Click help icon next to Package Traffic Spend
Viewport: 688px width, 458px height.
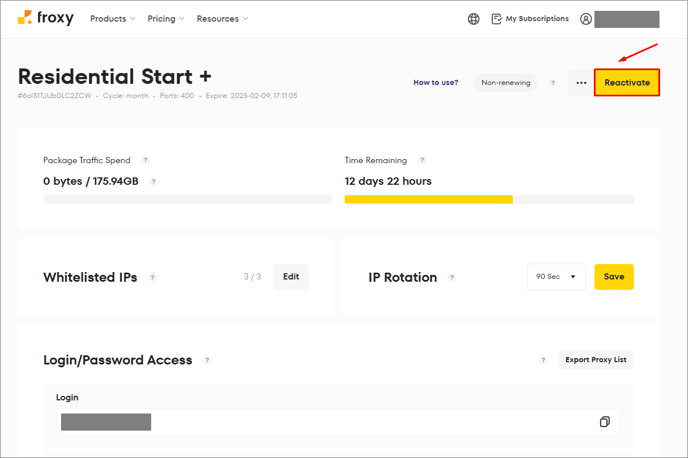[x=146, y=160]
